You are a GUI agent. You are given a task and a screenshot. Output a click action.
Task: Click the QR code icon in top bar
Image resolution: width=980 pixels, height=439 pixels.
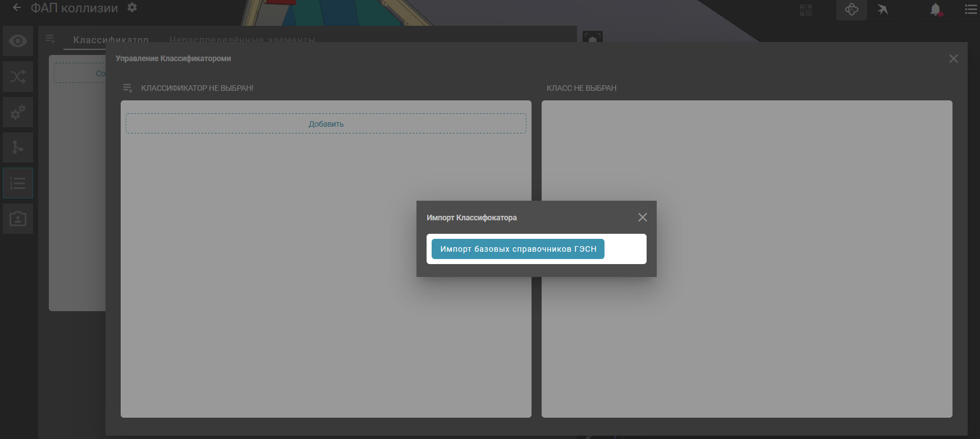coord(806,10)
